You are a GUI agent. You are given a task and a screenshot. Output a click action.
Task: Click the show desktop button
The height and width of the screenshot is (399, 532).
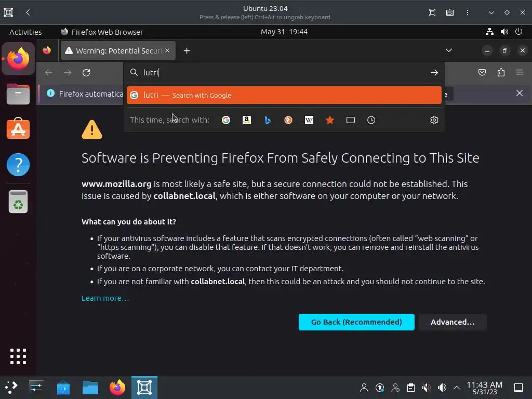point(518,388)
